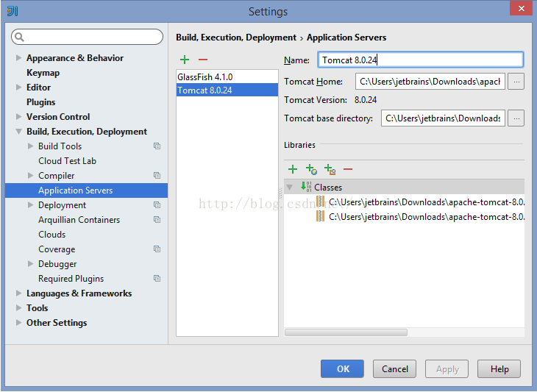537x392 pixels.
Task: Select GlassFish 4.1.0 server
Action: point(227,77)
